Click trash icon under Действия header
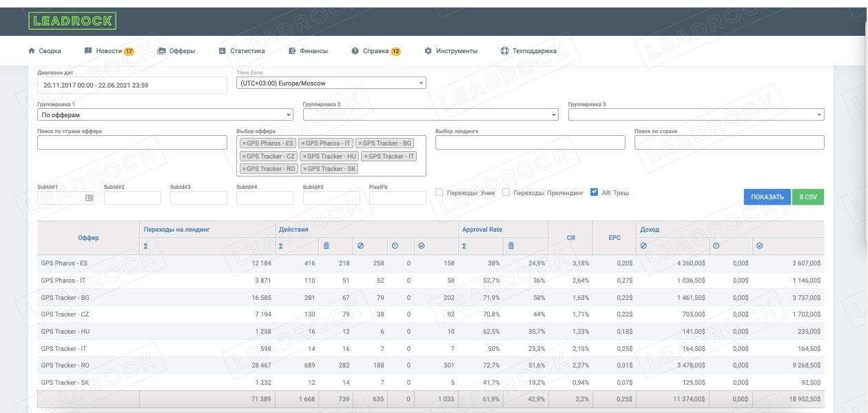Viewport: 868px width, 413px height. click(x=327, y=246)
